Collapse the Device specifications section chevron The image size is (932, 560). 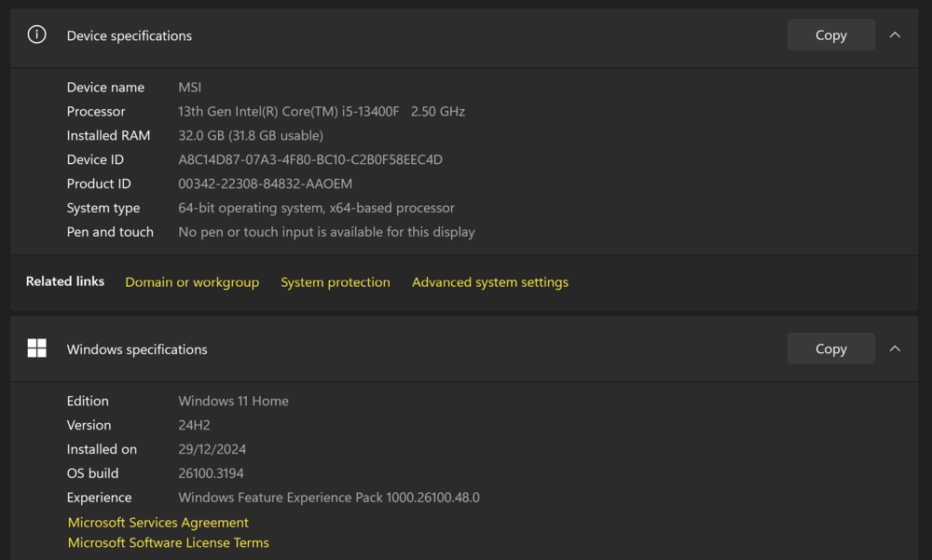click(894, 34)
